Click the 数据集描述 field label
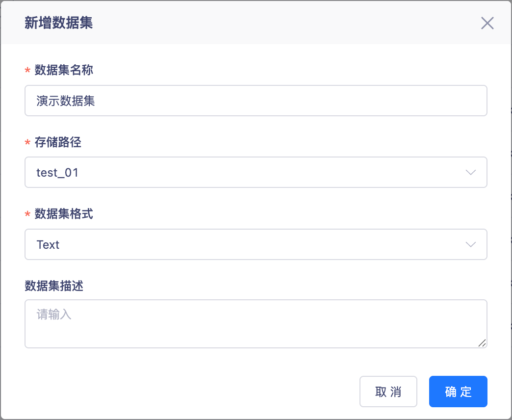 point(54,286)
